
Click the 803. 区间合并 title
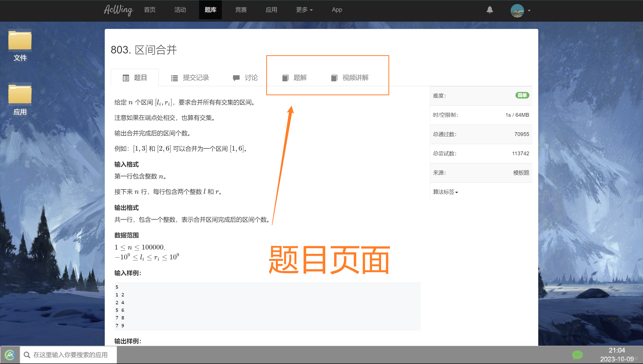pos(144,50)
